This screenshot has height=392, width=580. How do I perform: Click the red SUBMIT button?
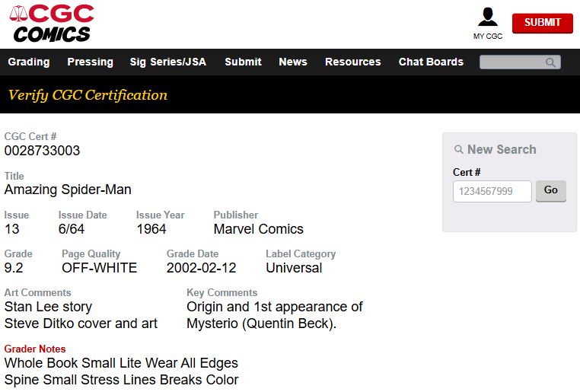(542, 23)
